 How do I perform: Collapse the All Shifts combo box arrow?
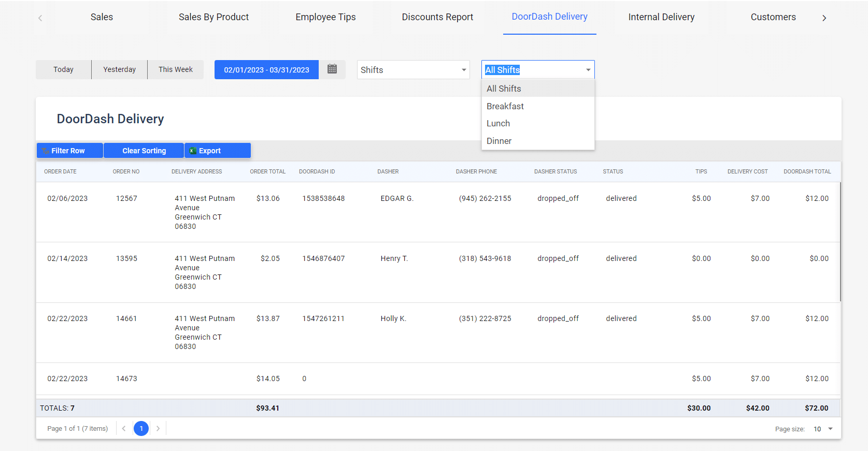(588, 70)
